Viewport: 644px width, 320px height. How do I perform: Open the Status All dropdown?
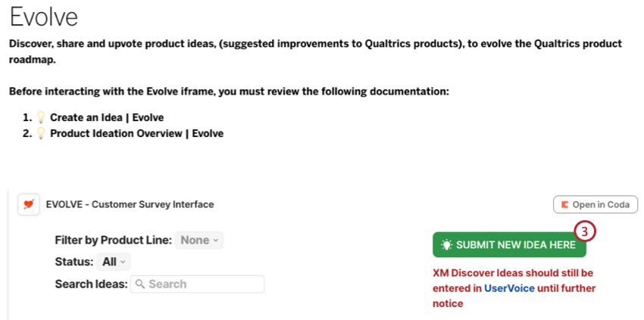click(x=114, y=262)
